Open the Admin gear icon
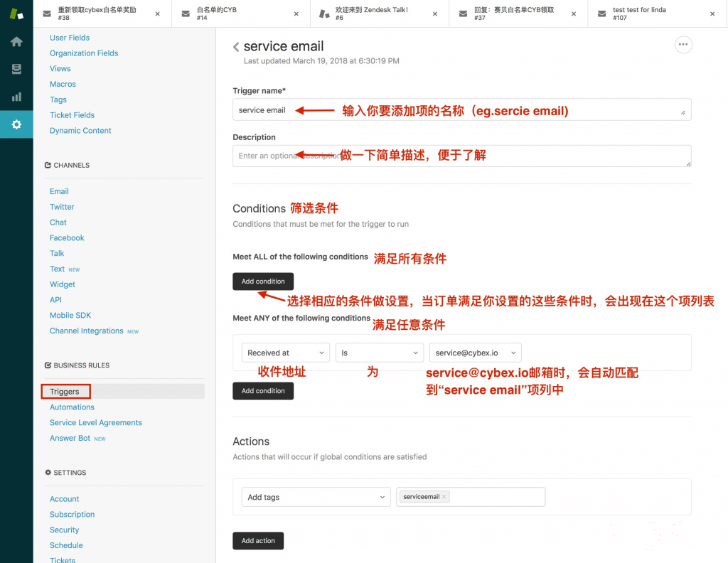This screenshot has height=563, width=728. (x=16, y=124)
